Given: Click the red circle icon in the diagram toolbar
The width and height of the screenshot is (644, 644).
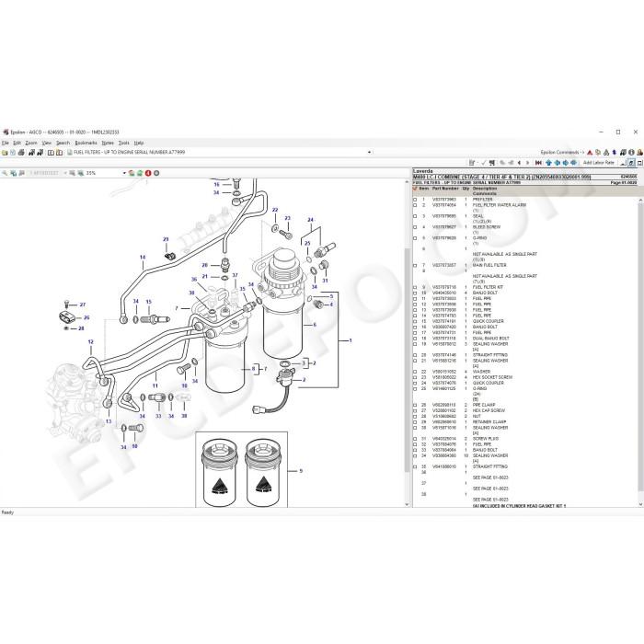Looking at the screenshot, I should (x=148, y=173).
